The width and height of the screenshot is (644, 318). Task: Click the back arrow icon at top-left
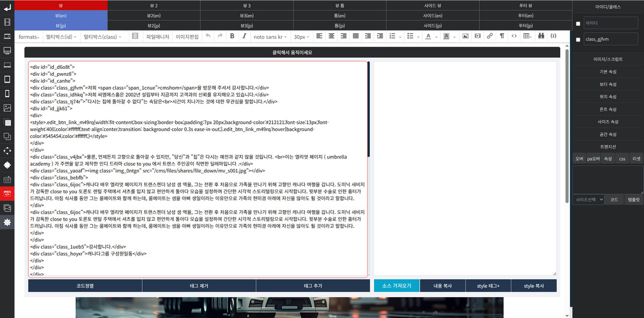click(7, 8)
